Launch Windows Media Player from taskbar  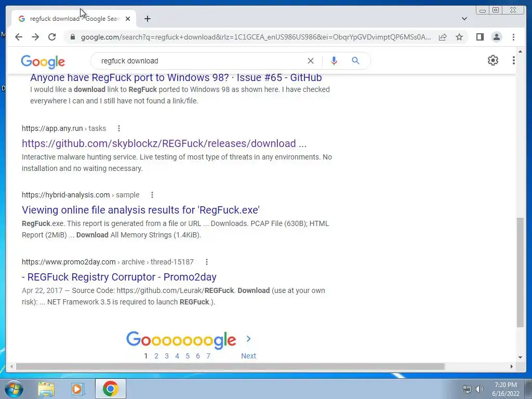pos(78,389)
